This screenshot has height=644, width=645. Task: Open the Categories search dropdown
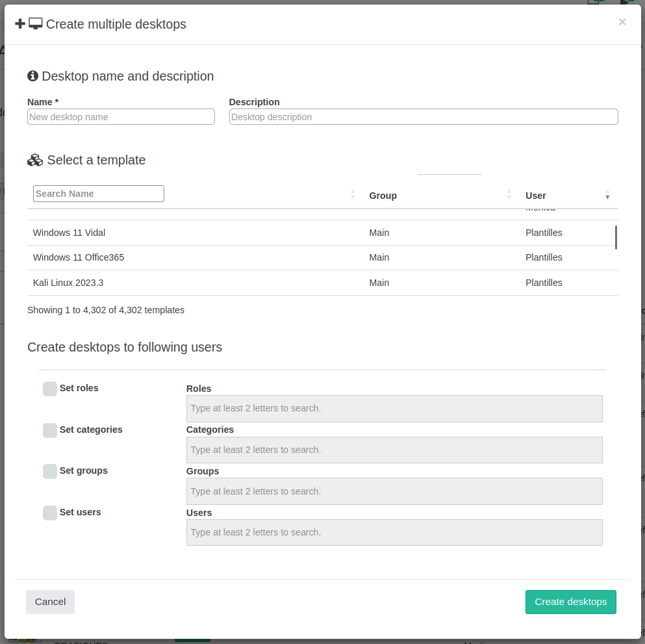click(394, 450)
